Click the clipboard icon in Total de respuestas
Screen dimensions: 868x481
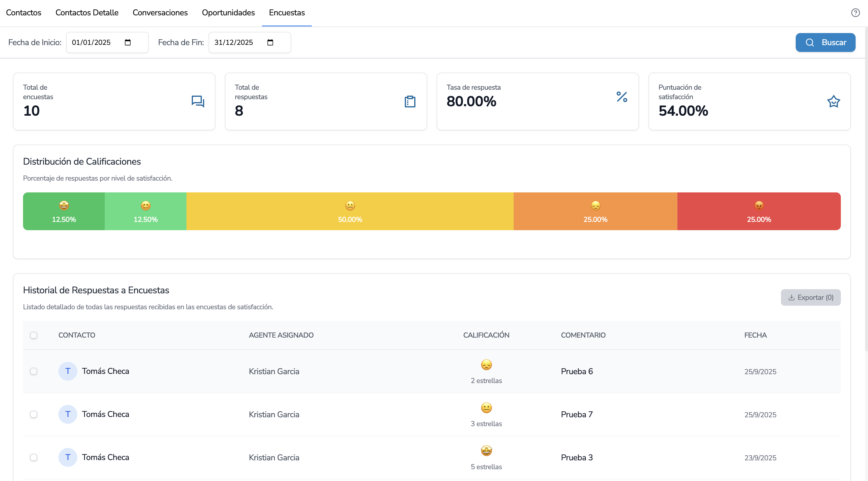(x=410, y=101)
